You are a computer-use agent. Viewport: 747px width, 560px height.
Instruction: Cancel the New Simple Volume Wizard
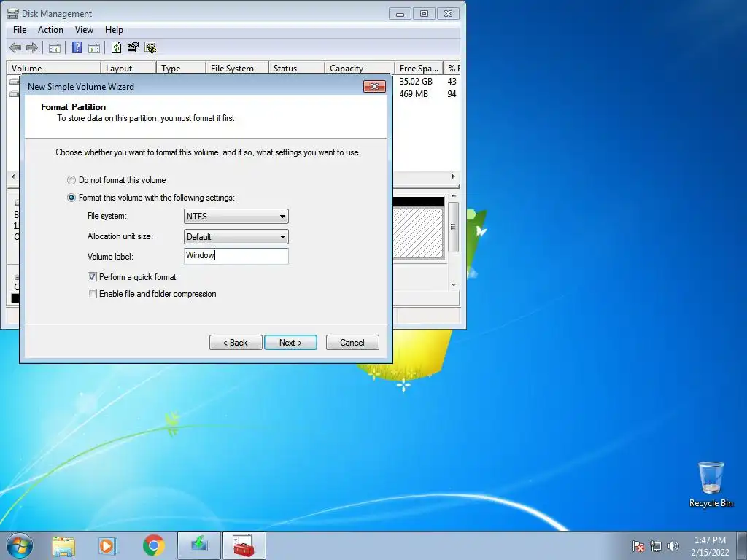tap(352, 343)
